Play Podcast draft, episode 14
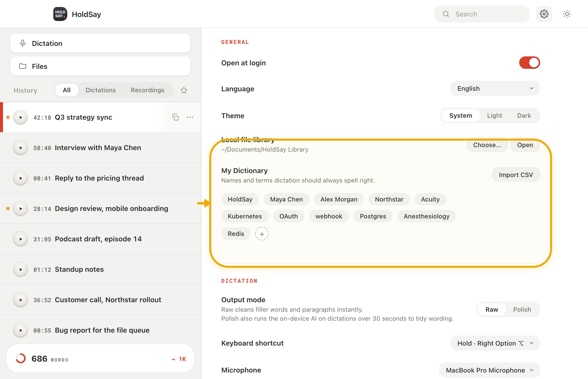 tap(20, 239)
